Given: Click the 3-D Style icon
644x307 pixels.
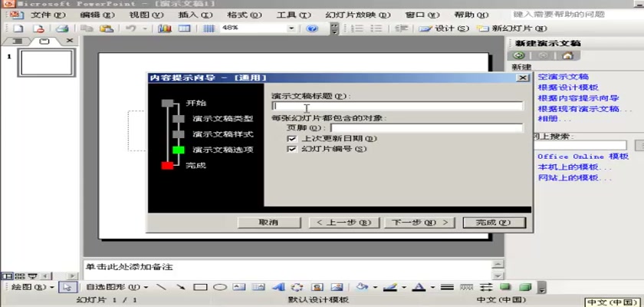Looking at the screenshot, I should click(x=525, y=287).
